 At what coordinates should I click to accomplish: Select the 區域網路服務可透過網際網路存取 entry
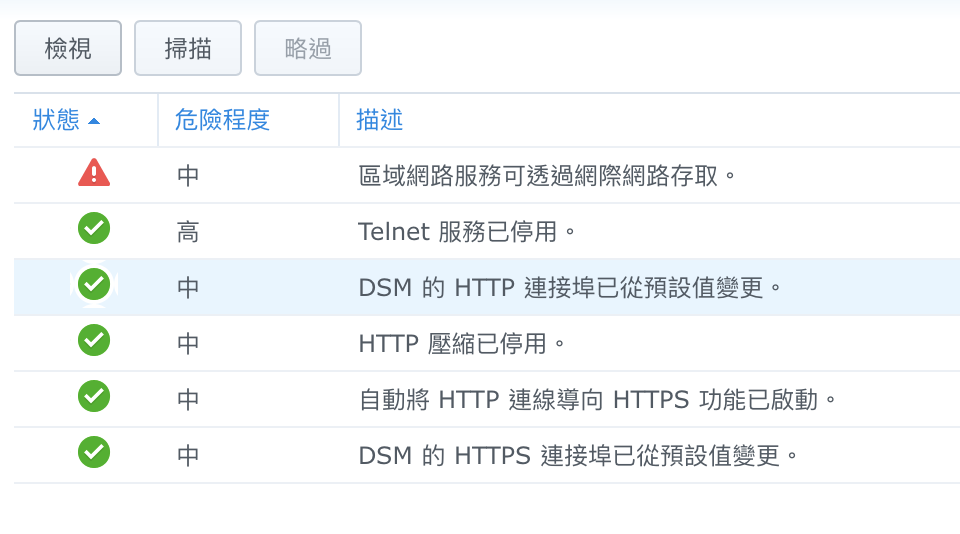tap(547, 176)
